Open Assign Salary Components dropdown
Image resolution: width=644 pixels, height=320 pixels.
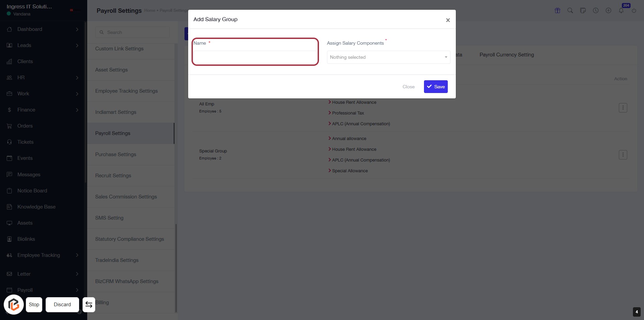[388, 57]
